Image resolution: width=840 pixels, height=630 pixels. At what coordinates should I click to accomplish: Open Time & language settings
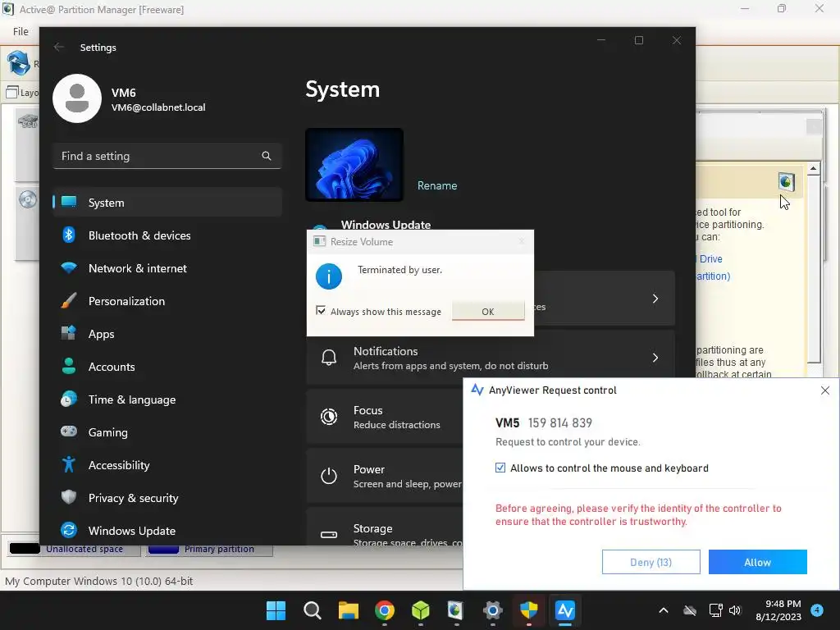click(167, 399)
